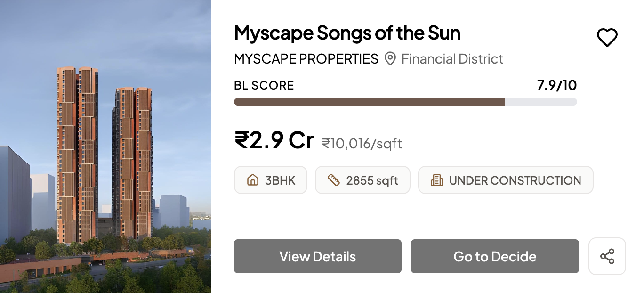Click the BL SCORE label
644x293 pixels.
click(x=264, y=85)
